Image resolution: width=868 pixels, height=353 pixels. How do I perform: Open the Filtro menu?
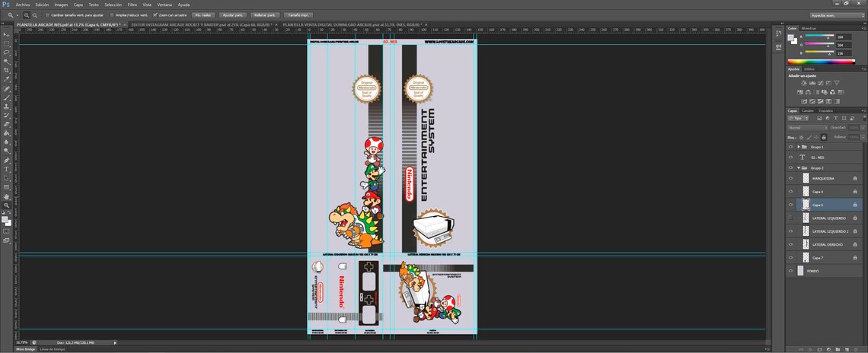click(x=132, y=5)
